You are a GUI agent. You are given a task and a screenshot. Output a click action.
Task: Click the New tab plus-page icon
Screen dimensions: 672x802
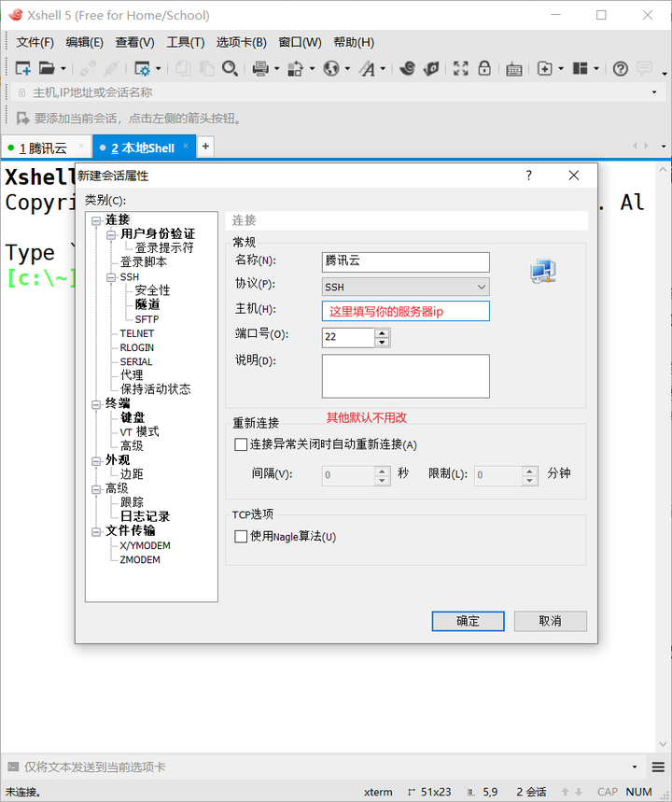pyautogui.click(x=545, y=68)
